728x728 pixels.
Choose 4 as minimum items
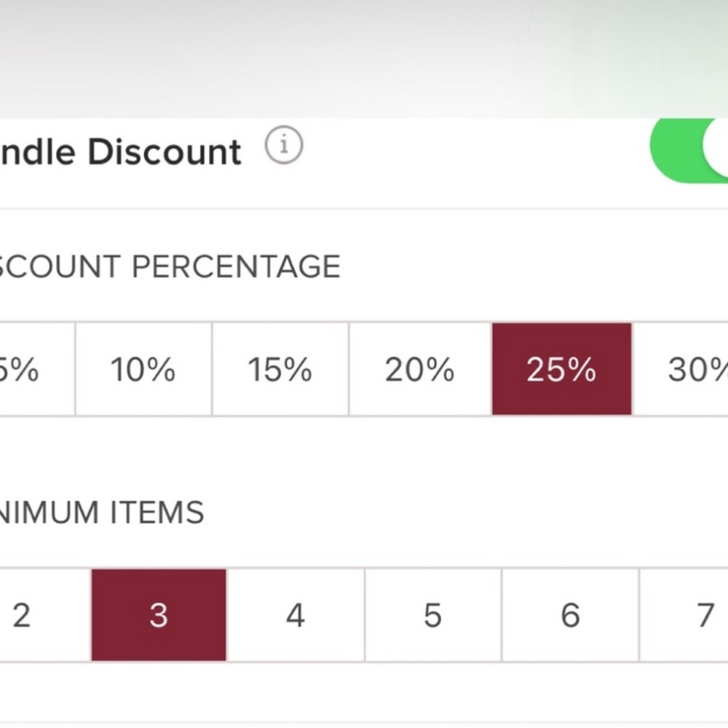(296, 614)
